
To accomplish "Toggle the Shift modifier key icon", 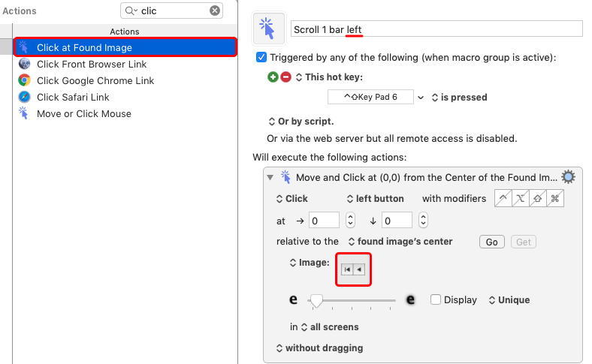I will pos(538,199).
